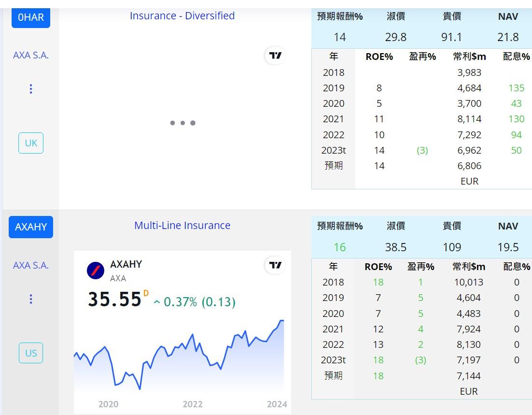Open the Multi-Line Insurance industry link

(182, 225)
